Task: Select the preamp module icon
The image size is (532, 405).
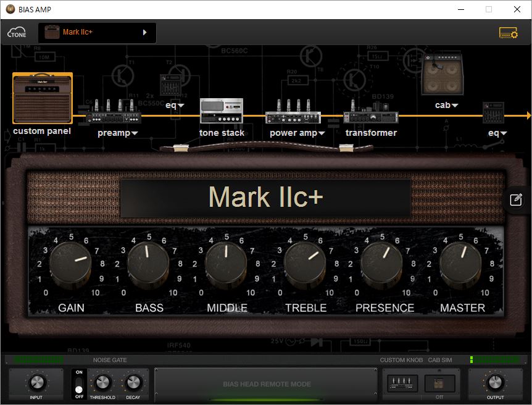Action: tap(114, 112)
